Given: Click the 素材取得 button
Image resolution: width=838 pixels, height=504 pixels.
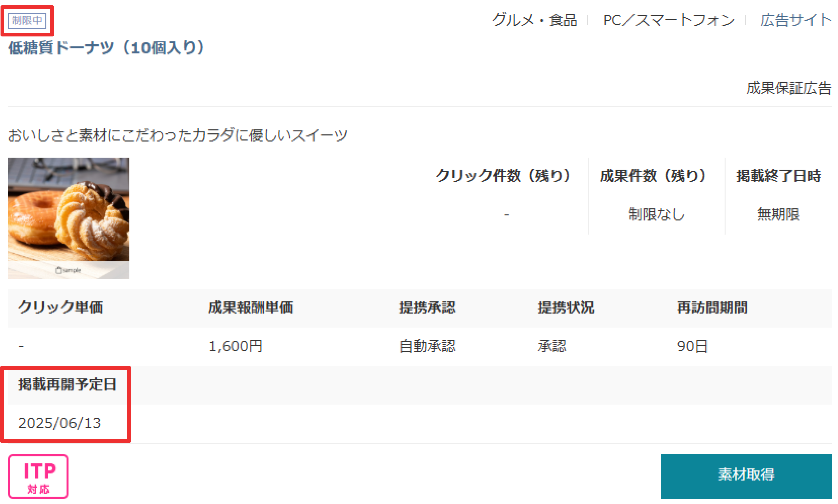Looking at the screenshot, I should tap(746, 475).
